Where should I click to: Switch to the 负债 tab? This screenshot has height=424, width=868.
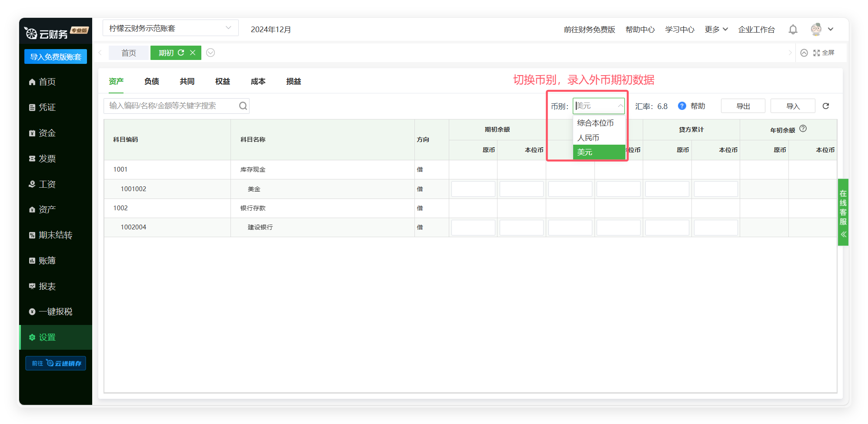(151, 81)
